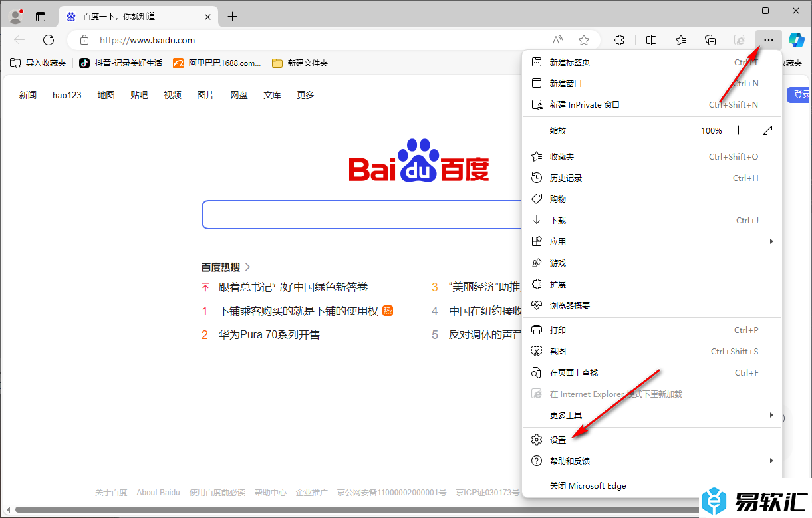Select 截图 from the menu

tap(652, 351)
